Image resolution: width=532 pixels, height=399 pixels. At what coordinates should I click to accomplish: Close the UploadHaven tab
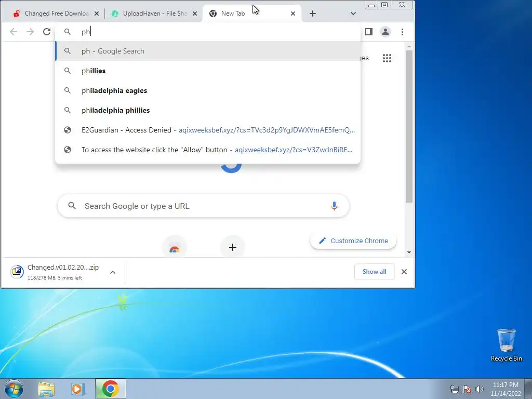(x=195, y=14)
